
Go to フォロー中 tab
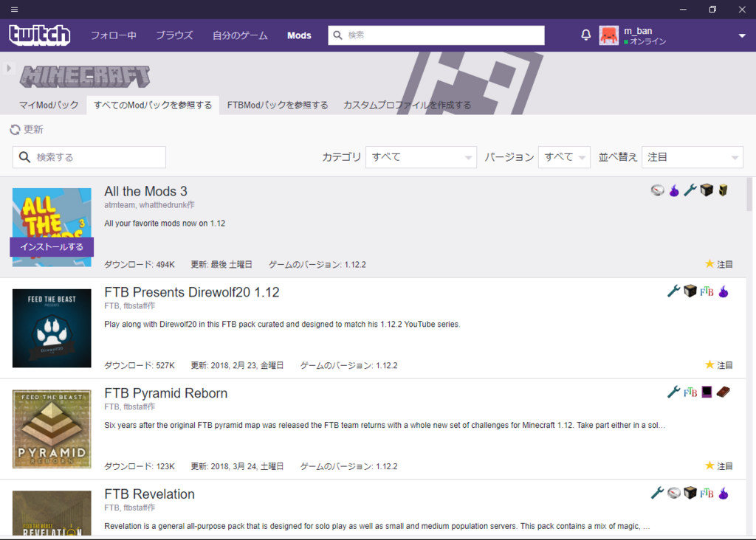114,35
